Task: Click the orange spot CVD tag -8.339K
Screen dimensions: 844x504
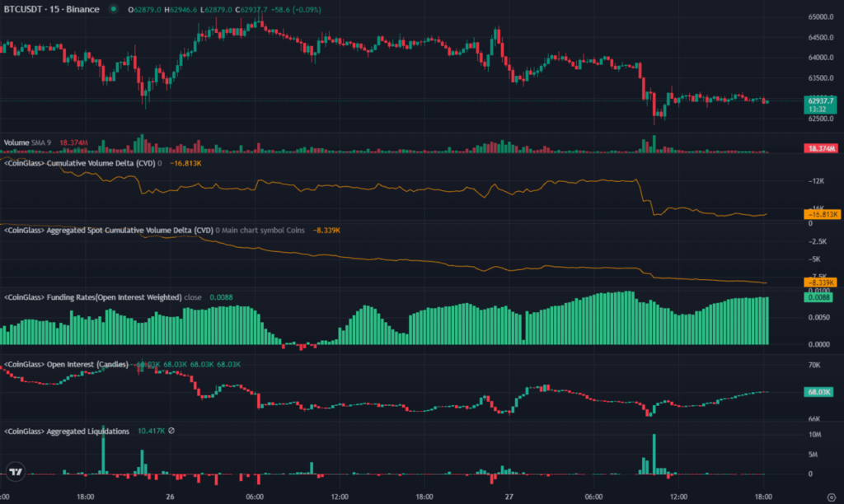Action: [820, 282]
